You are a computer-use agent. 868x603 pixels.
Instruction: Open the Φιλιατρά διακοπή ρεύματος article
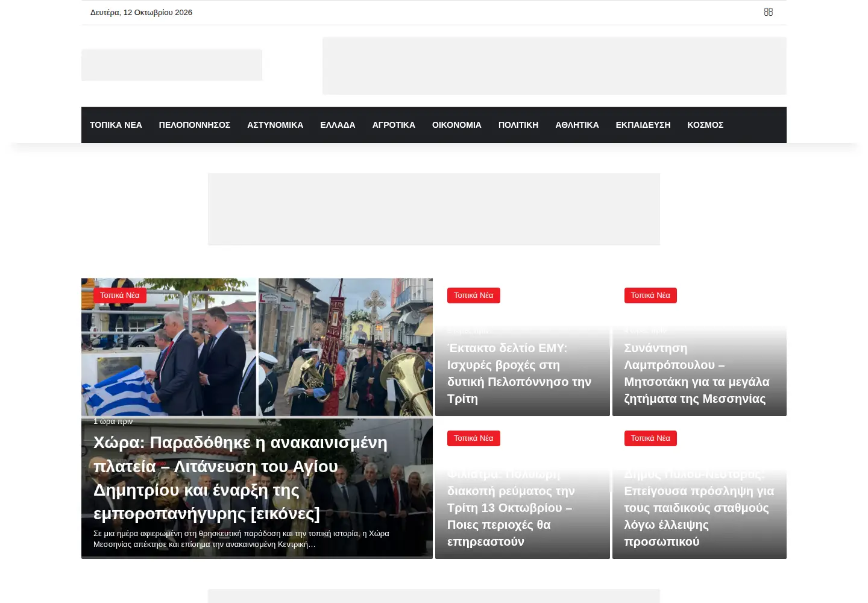click(511, 508)
